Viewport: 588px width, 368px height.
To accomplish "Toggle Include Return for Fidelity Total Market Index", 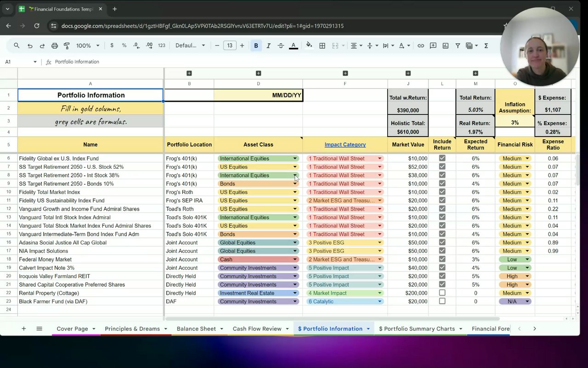I will (x=442, y=192).
